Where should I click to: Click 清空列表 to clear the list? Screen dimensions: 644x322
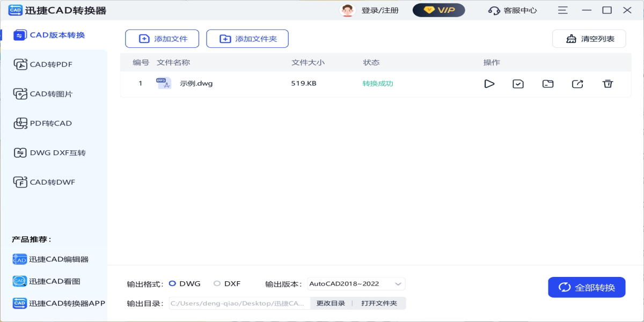589,39
